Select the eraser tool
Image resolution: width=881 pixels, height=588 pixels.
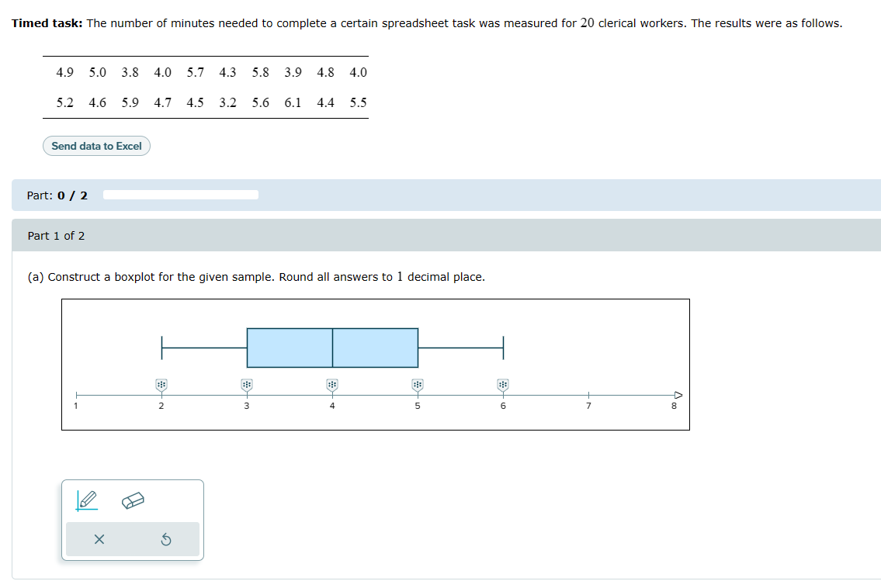point(132,500)
